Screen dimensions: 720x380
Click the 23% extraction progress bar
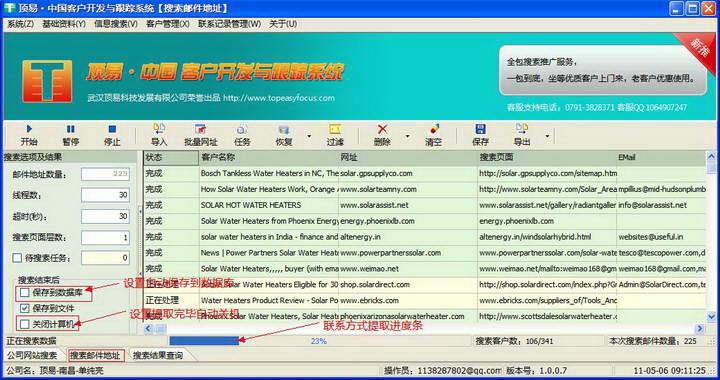319,341
